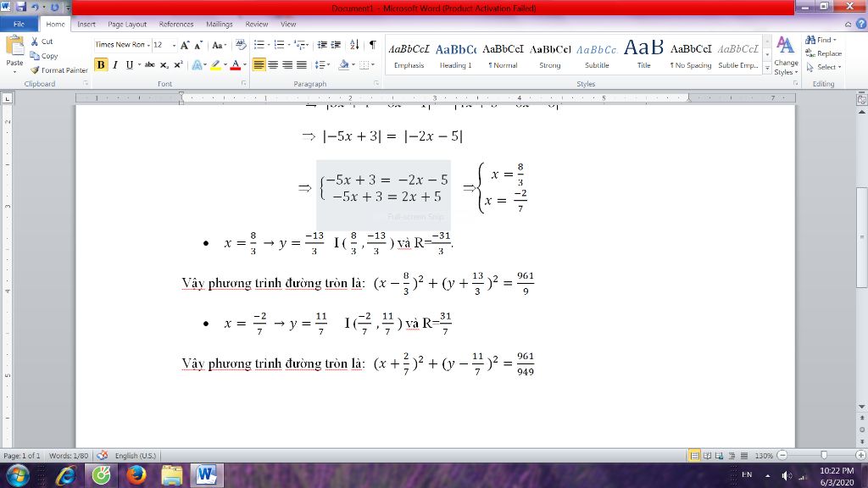868x488 pixels.
Task: Apply the Emphasis style
Action: point(409,55)
